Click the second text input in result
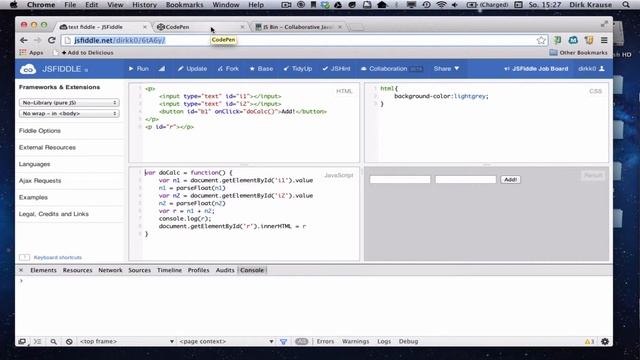 coord(466,180)
